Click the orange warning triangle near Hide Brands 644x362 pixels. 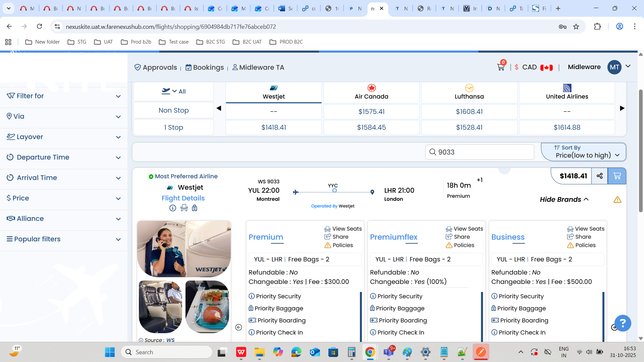617,200
